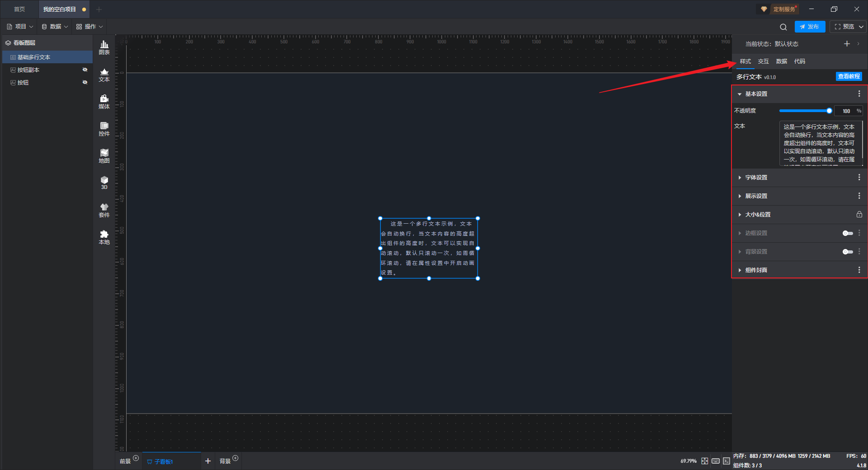Open the 本地 local components panel

pyautogui.click(x=104, y=237)
